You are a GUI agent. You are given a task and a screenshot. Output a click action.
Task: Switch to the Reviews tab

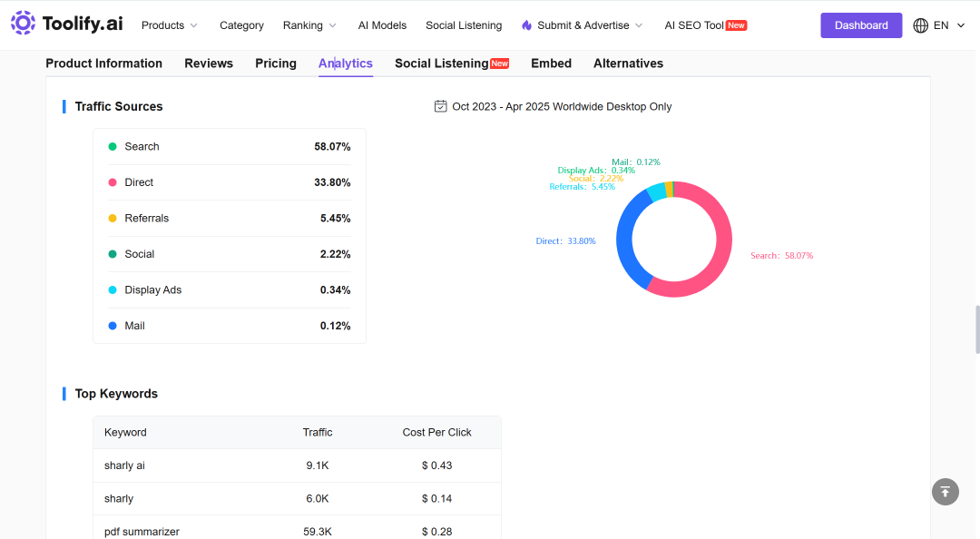point(209,64)
